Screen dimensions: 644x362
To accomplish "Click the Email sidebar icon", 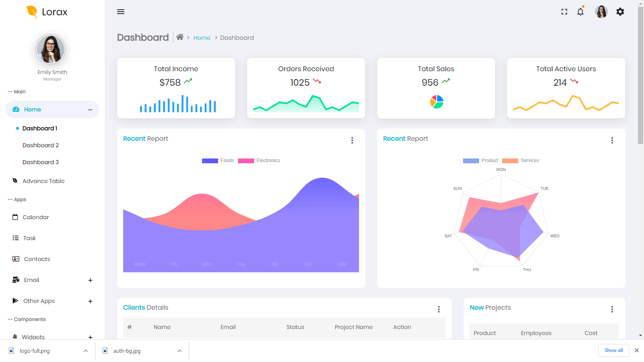I will click(x=15, y=280).
